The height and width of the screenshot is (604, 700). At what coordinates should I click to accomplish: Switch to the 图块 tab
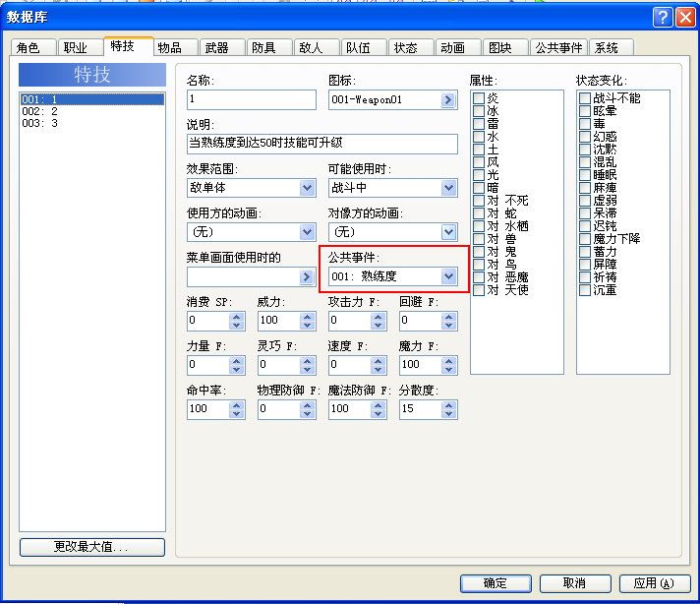coord(505,47)
